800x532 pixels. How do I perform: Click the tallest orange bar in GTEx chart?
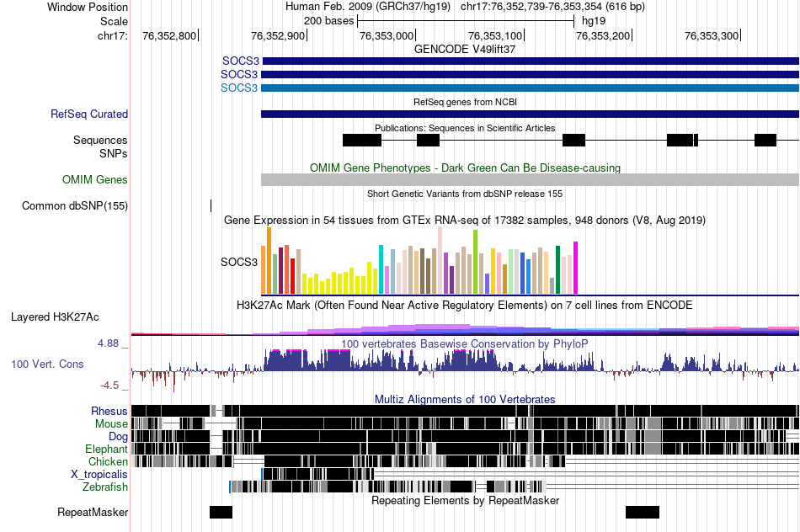(269, 261)
